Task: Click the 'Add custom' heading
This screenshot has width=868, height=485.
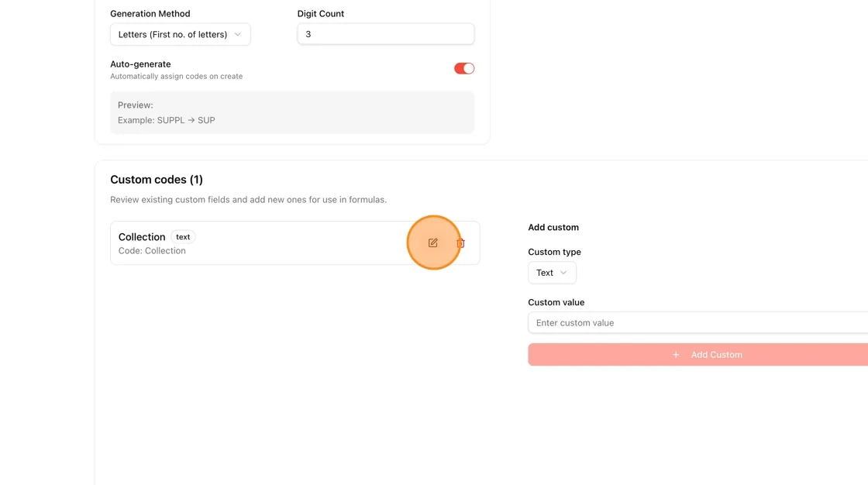Action: (553, 227)
